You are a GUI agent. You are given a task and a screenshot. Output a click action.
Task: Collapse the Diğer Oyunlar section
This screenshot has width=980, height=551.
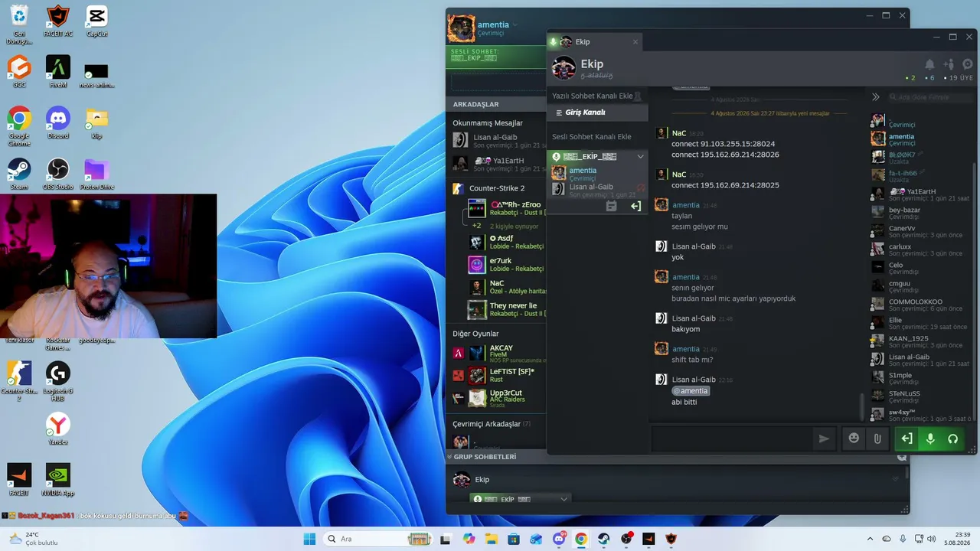475,334
